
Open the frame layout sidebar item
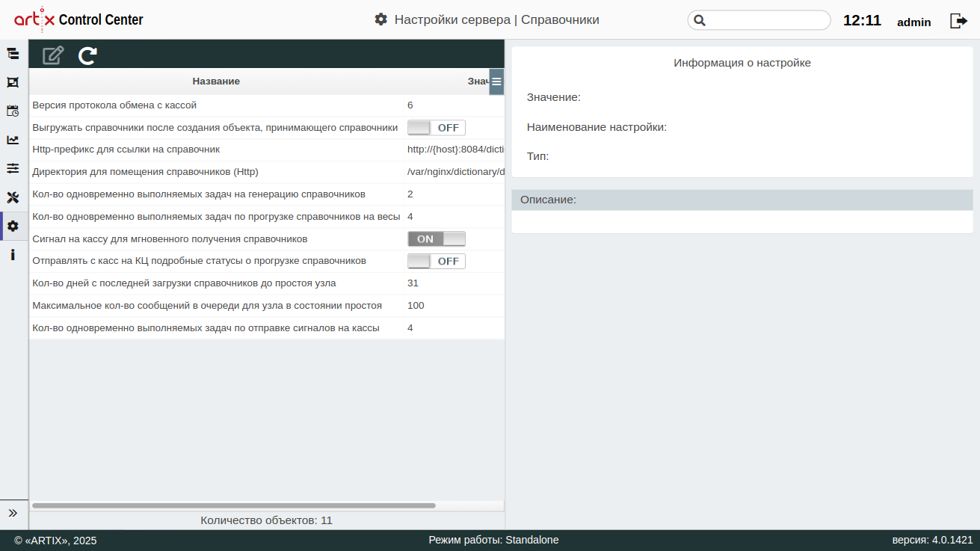point(13,82)
